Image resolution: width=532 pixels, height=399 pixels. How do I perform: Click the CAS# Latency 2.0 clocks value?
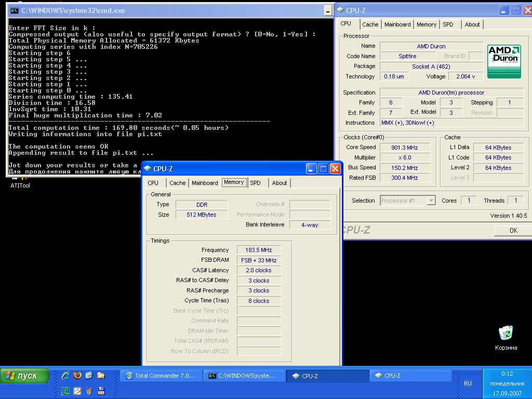[x=259, y=270]
